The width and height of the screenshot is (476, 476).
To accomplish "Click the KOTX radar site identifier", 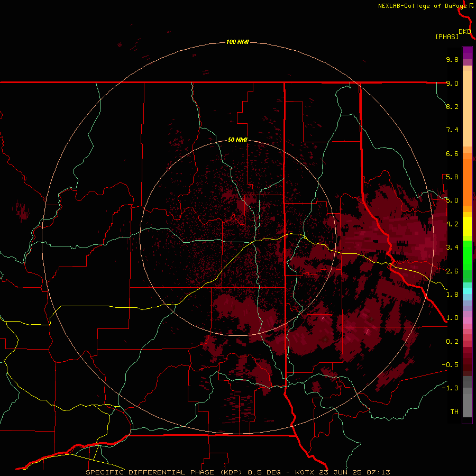I will [305, 472].
